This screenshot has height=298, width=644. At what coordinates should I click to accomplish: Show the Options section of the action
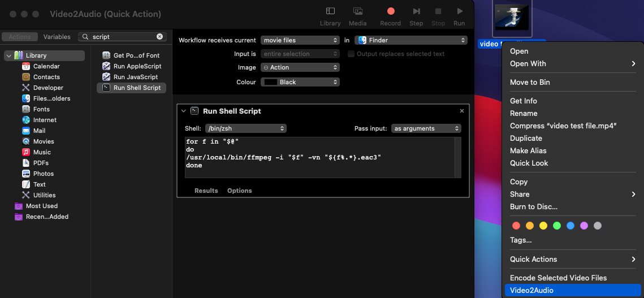point(239,191)
